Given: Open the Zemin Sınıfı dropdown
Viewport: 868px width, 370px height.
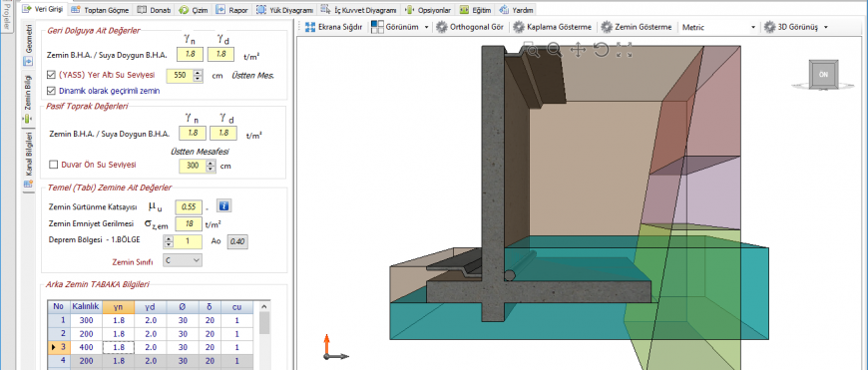Looking at the screenshot, I should [183, 260].
